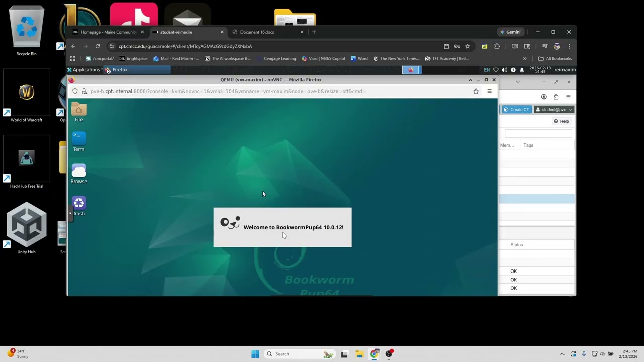Click the Windows taskbar Search box
The image size is (644, 362).
[x=299, y=354]
